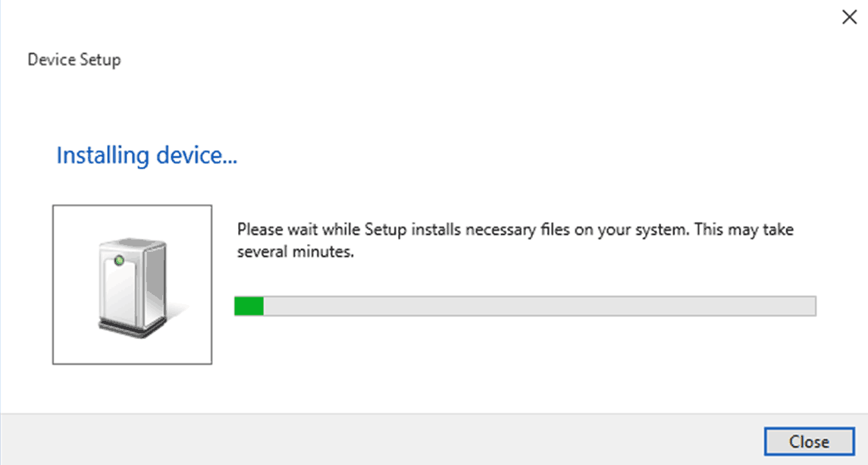The image size is (868, 465).
Task: Click the far right end of the progress bar
Action: [x=811, y=306]
